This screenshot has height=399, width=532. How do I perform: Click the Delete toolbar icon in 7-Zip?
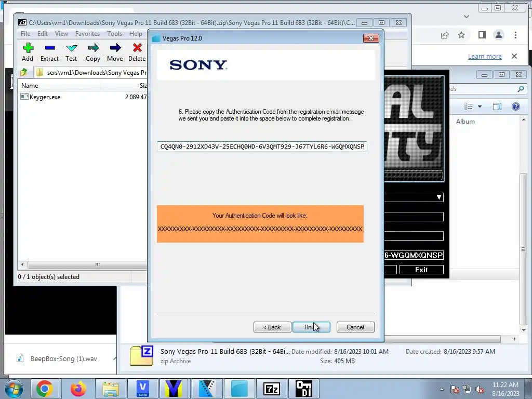[x=137, y=52]
